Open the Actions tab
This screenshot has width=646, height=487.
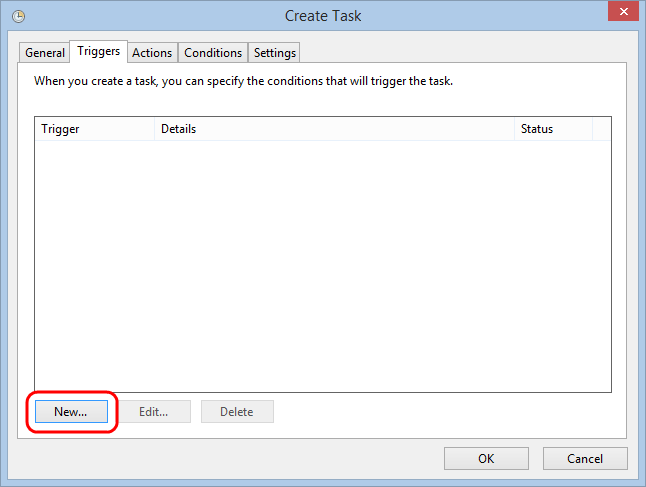tap(152, 53)
